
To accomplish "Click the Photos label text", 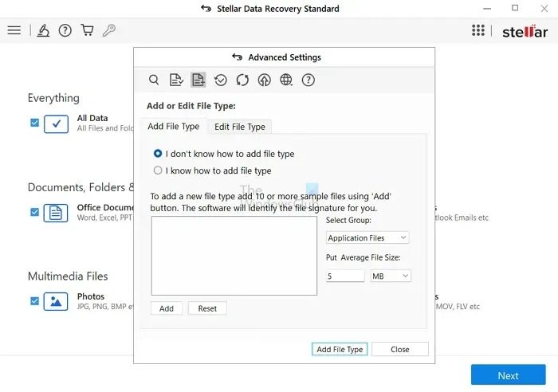I will pos(91,296).
